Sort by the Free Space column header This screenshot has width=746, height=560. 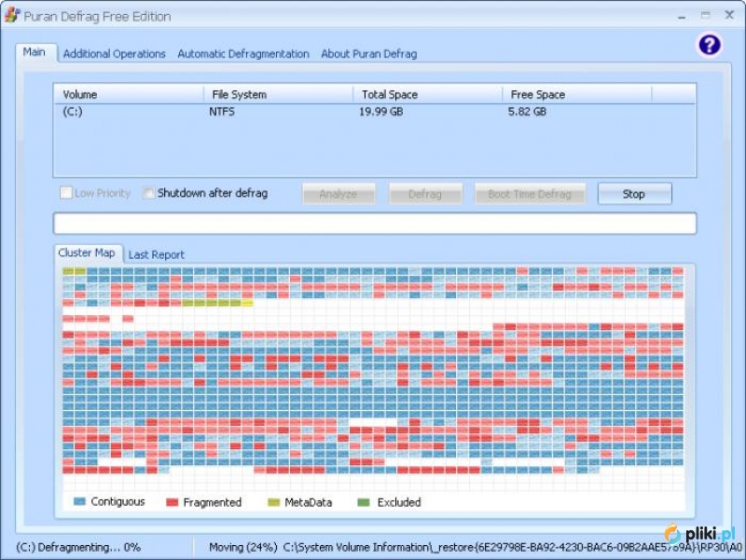click(577, 94)
